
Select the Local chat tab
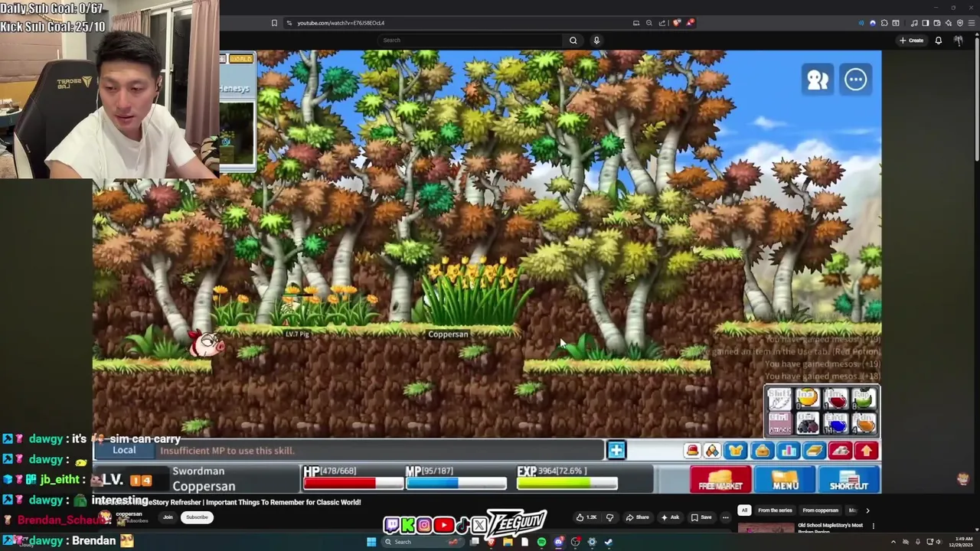tap(124, 451)
